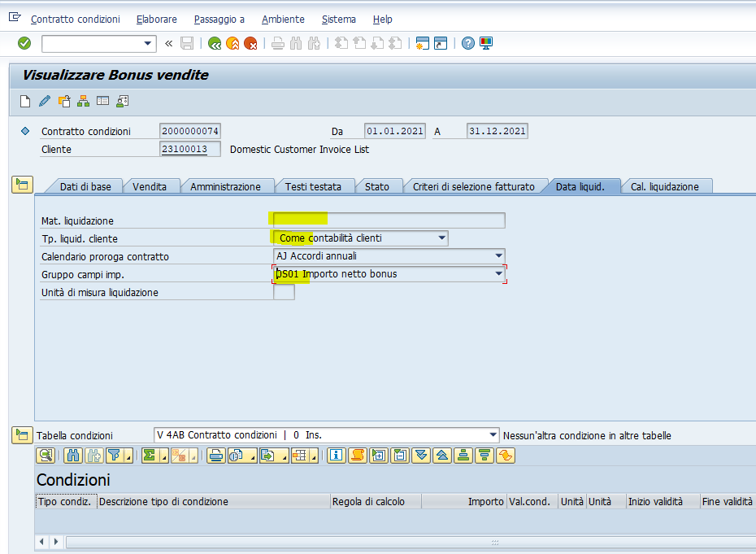Open the Sum options small arrow

(164, 456)
